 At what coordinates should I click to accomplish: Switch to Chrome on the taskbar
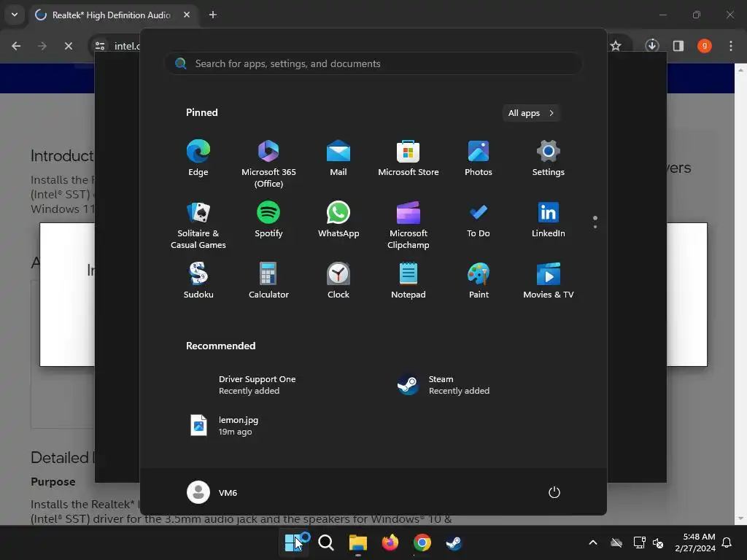(x=422, y=542)
